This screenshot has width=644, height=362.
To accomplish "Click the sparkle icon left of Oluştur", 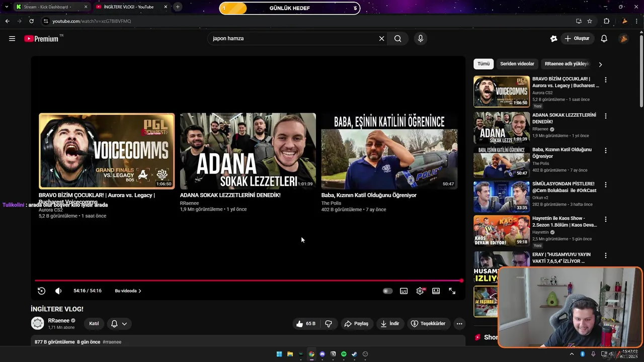I will pos(553,39).
